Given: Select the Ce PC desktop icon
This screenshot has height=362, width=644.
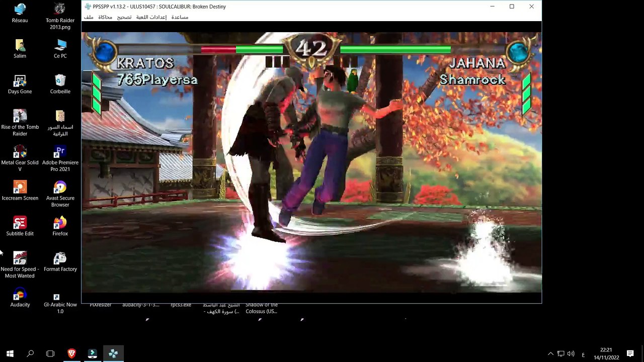Looking at the screenshot, I should 60,49.
